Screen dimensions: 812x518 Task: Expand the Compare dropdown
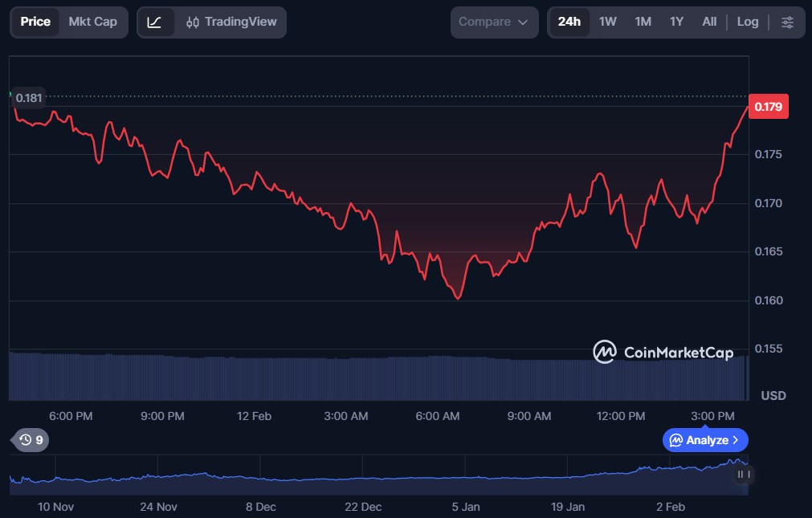click(x=494, y=22)
